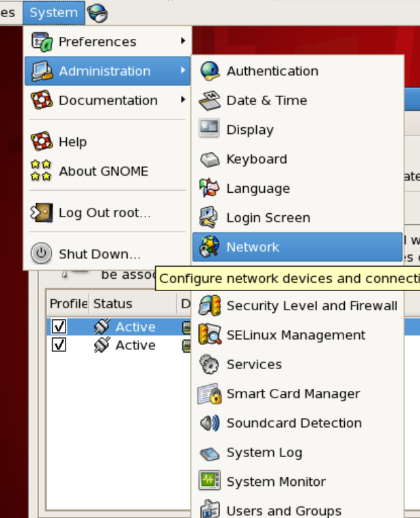The height and width of the screenshot is (518, 420).
Task: Click the Keyboard icon
Action: tap(210, 159)
